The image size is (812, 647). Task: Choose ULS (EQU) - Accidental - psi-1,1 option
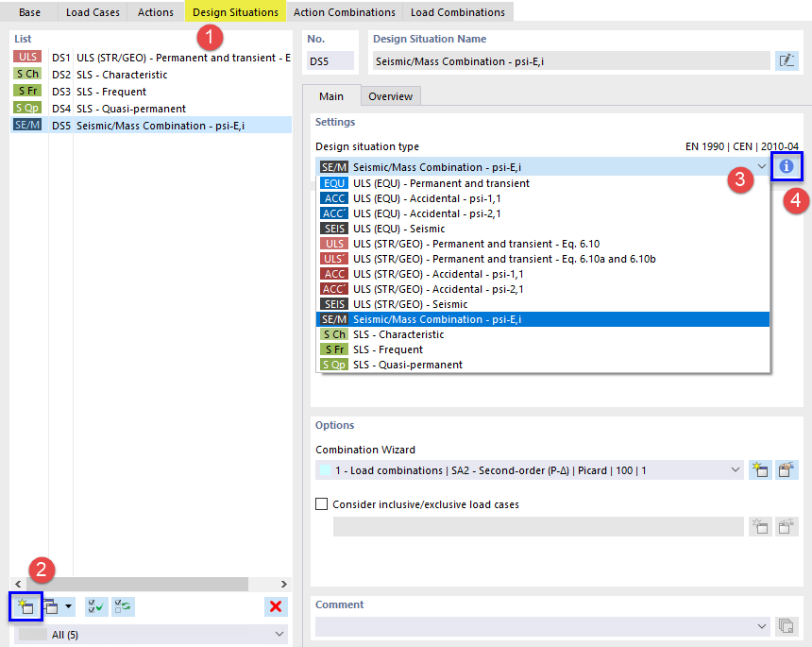tap(543, 198)
